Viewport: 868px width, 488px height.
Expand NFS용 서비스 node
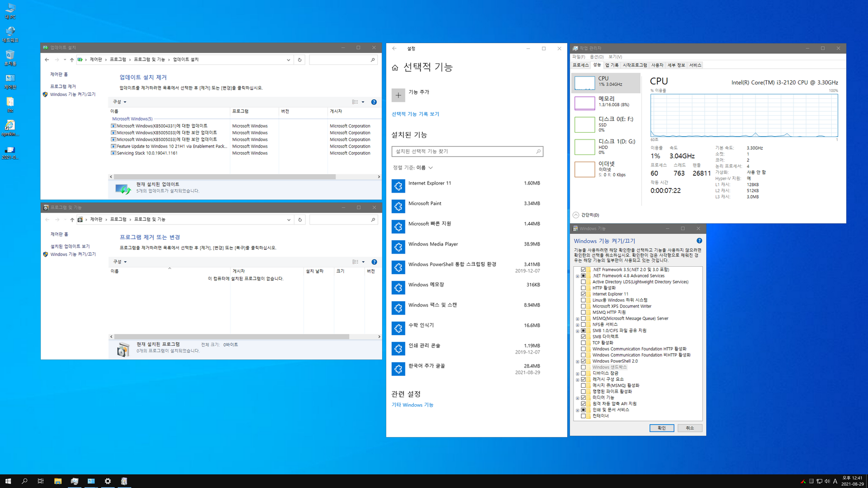577,325
